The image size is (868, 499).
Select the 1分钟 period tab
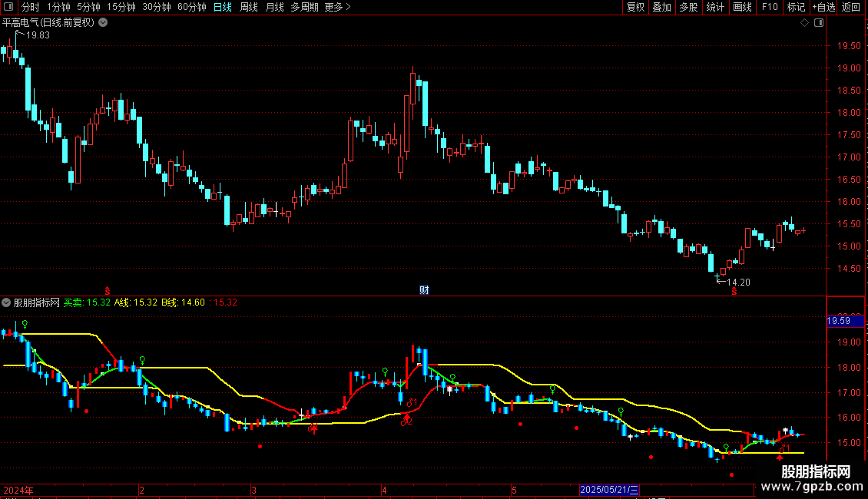pos(58,7)
